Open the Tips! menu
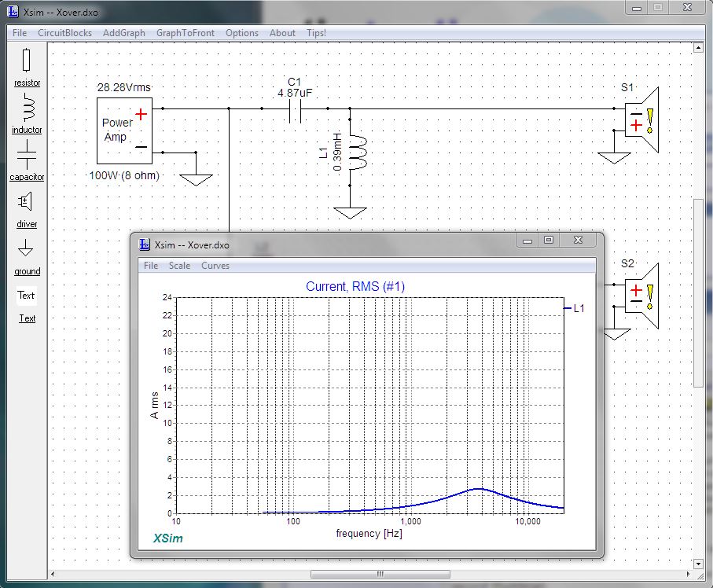The width and height of the screenshot is (713, 588). [x=316, y=33]
